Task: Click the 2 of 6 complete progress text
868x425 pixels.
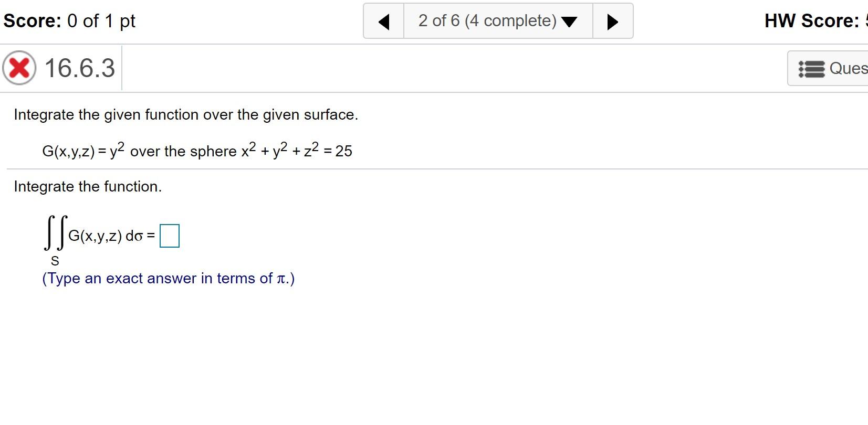Action: click(x=487, y=21)
